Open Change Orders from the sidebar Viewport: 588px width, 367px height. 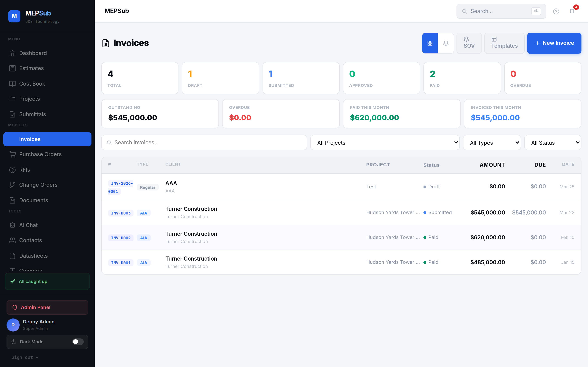(38, 185)
